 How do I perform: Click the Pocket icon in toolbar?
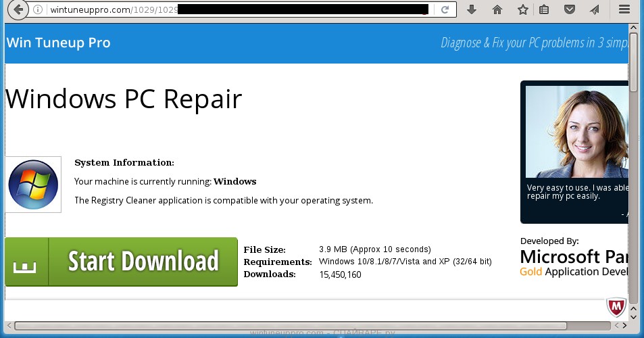click(570, 10)
